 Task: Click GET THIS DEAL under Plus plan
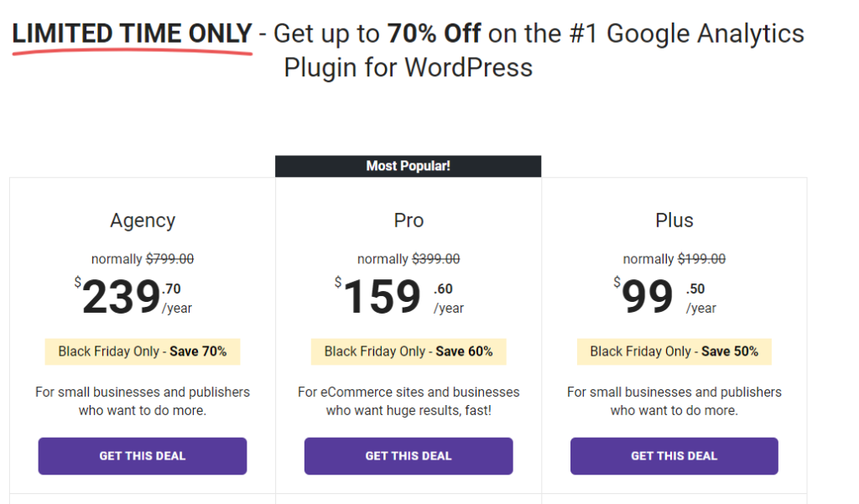[x=674, y=456]
